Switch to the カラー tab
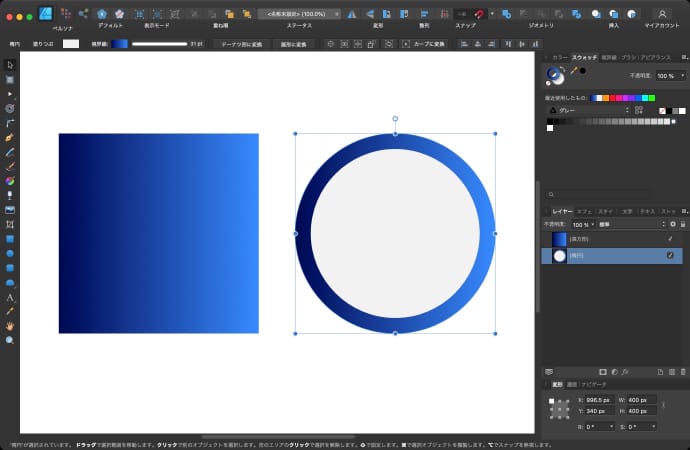The image size is (690, 450). pos(559,59)
